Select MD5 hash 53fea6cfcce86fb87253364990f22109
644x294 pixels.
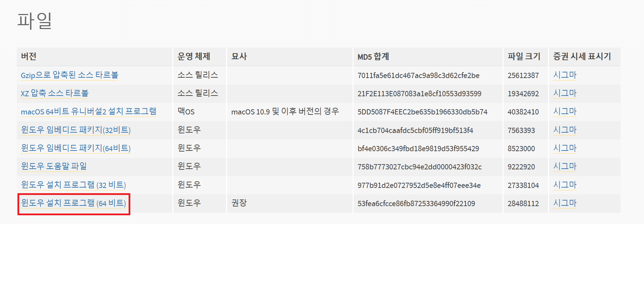[x=416, y=204]
